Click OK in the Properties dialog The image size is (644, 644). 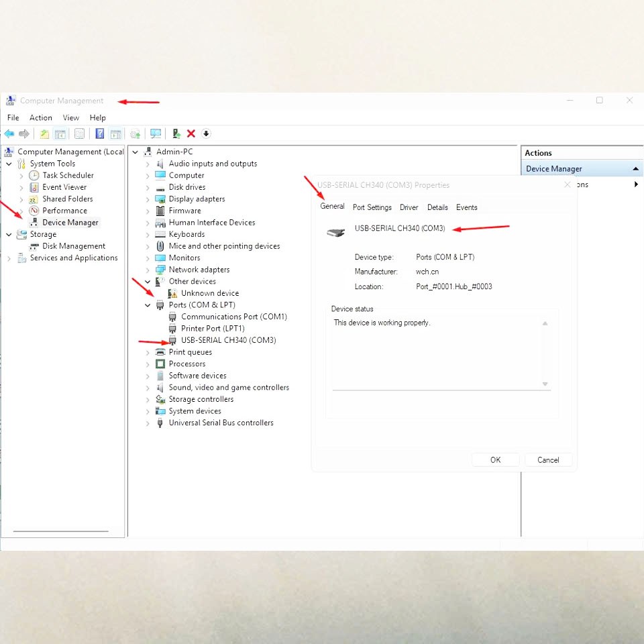pos(495,460)
